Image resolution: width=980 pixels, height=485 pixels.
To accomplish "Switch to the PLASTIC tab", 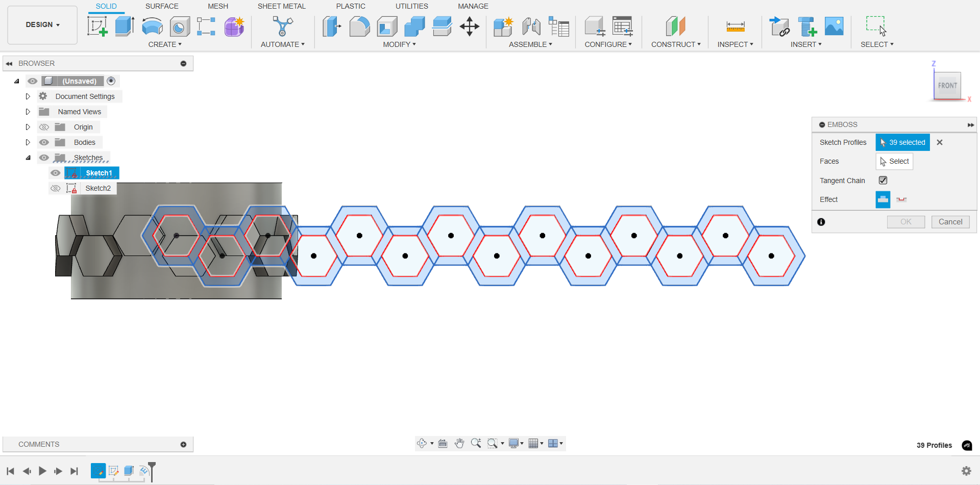I will [x=351, y=6].
